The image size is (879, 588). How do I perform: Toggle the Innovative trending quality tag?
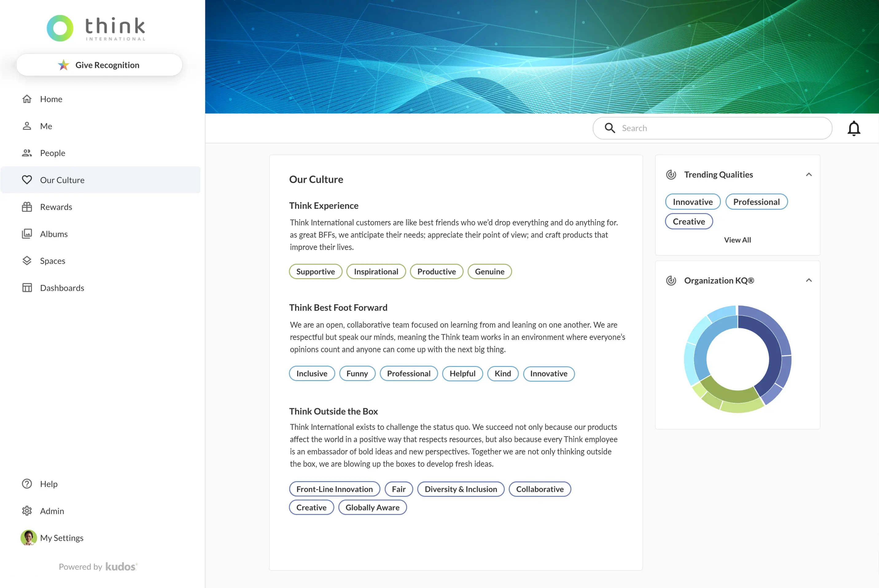(693, 202)
